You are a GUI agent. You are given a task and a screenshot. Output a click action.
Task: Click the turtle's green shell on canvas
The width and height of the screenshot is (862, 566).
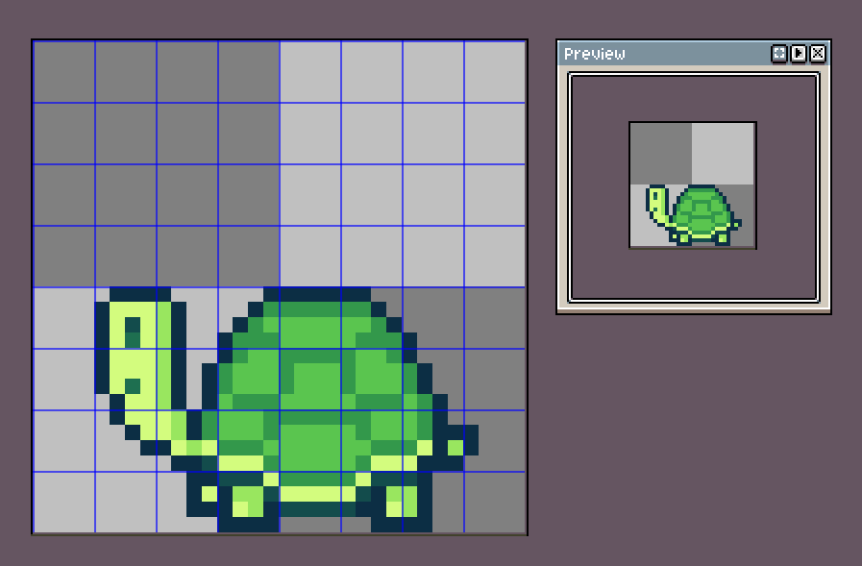point(325,385)
